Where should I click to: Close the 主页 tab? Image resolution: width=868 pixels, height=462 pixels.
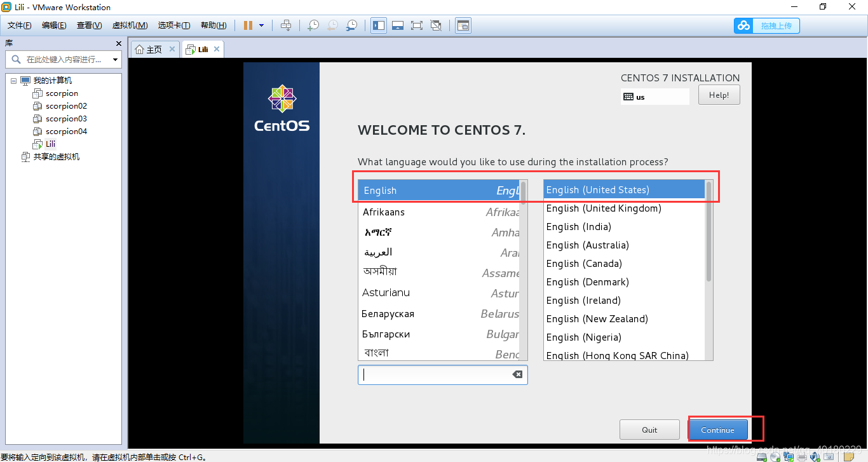click(x=172, y=49)
